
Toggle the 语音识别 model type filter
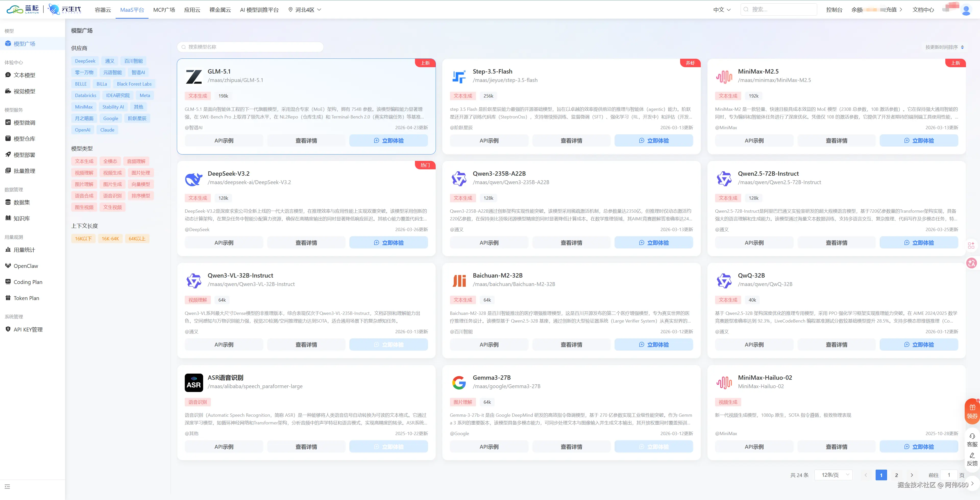113,196
